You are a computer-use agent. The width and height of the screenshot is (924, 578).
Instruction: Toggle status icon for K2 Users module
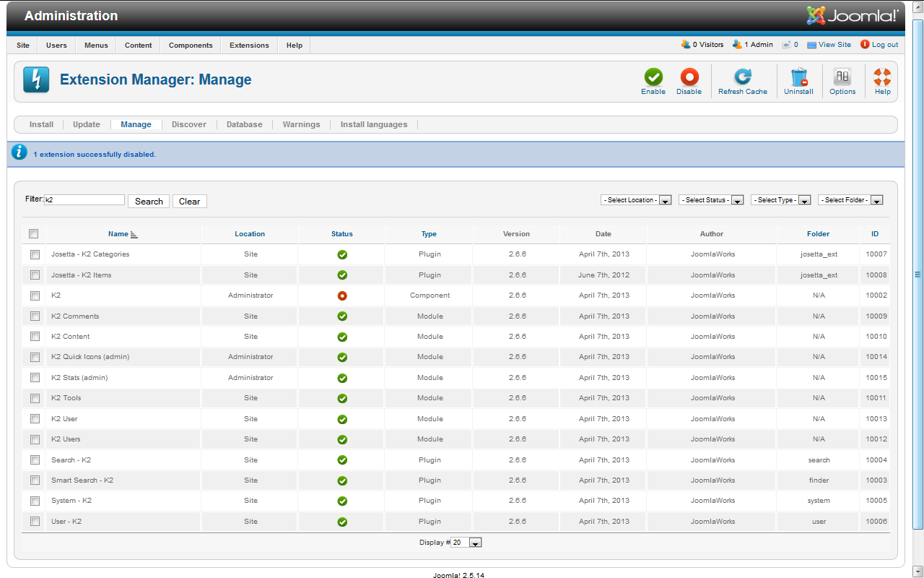(x=342, y=439)
